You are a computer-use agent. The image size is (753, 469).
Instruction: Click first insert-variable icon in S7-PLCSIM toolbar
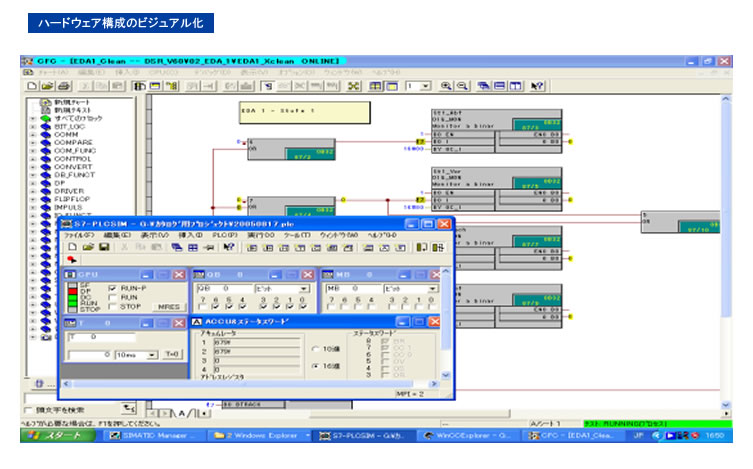[252, 248]
